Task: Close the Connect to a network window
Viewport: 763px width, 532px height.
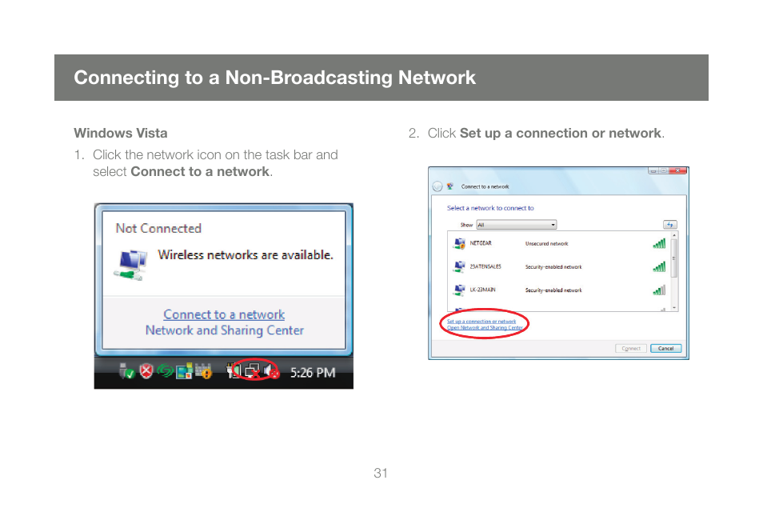Action: coord(677,171)
